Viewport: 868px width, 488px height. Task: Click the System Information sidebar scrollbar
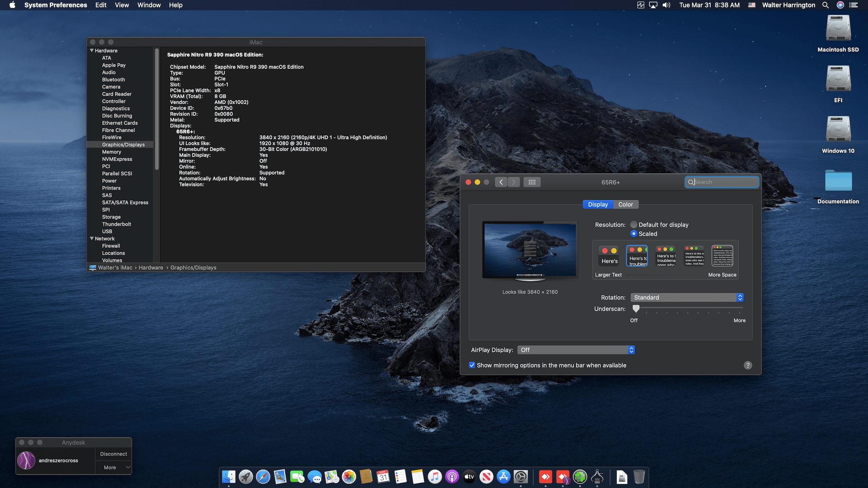(157, 109)
